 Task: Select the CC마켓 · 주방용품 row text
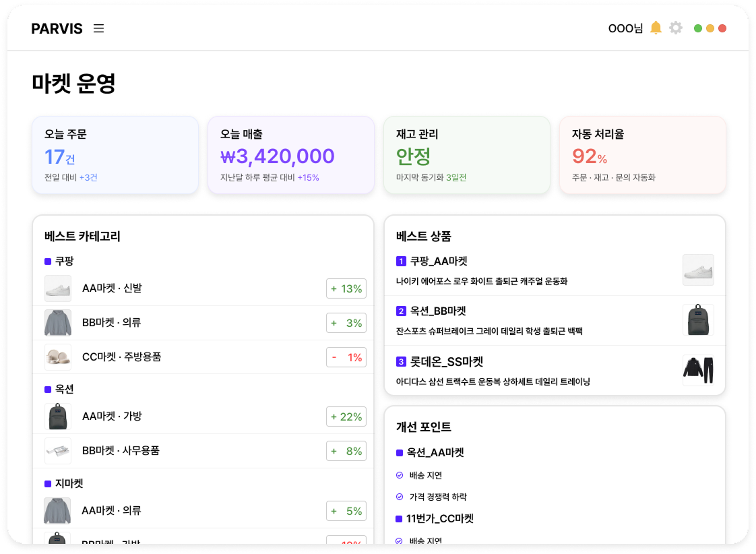121,357
